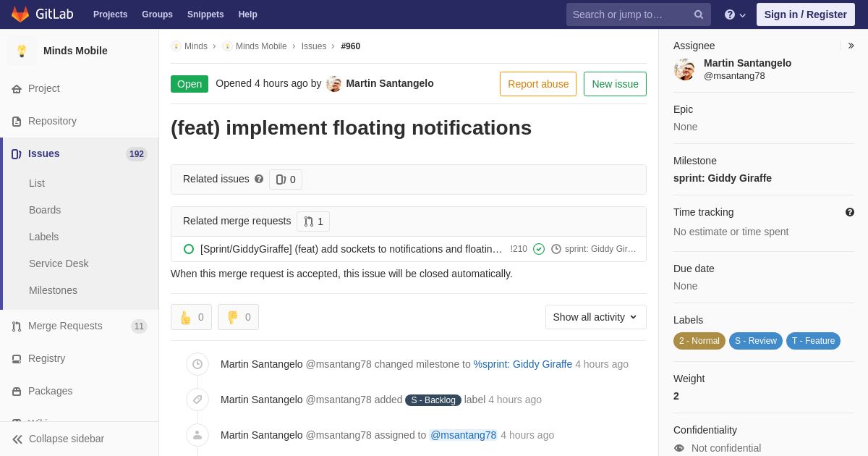The width and height of the screenshot is (868, 456).
Task: Click the search magnifier icon
Action: [x=698, y=14]
